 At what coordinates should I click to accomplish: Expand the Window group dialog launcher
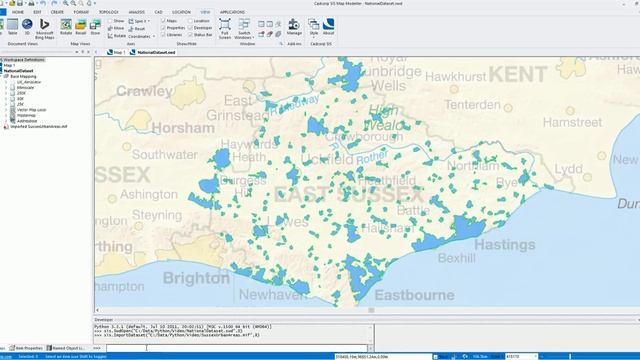(x=280, y=44)
